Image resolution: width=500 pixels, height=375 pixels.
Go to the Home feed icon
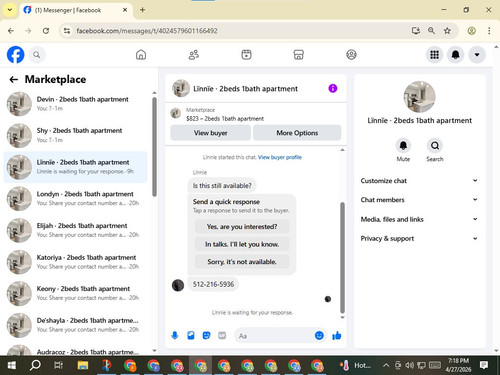141,55
